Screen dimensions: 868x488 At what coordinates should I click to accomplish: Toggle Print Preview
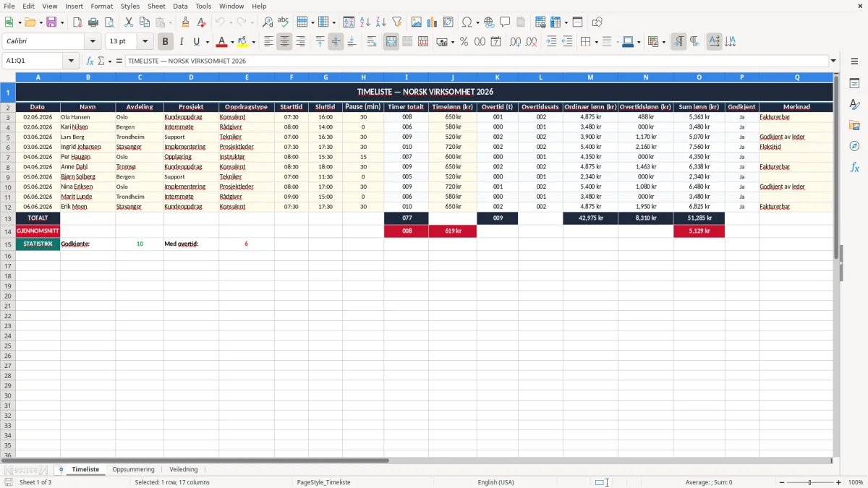click(109, 22)
